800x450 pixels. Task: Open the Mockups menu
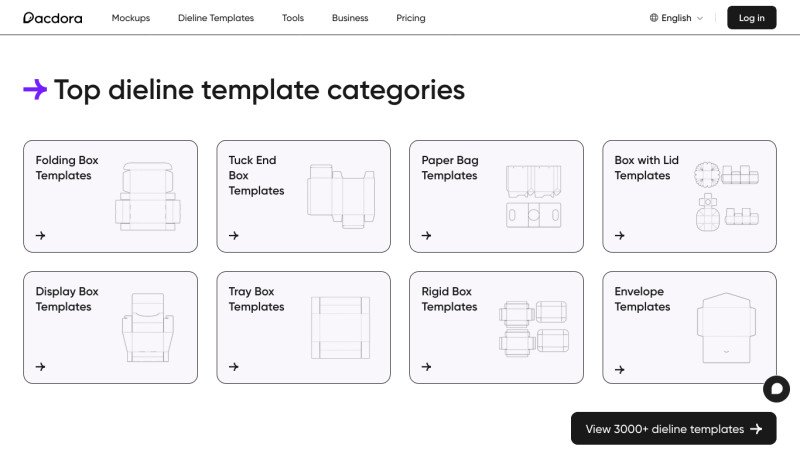(131, 18)
